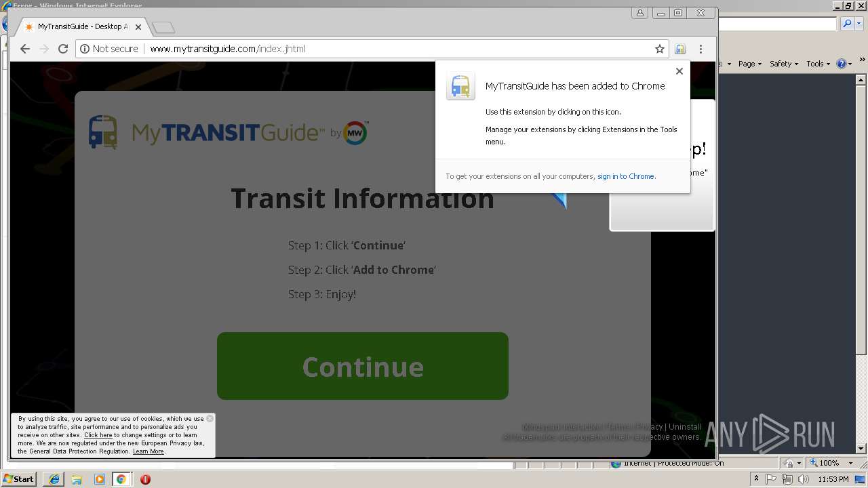Open Internet Explorer Page menu
This screenshot has height=488, width=868.
tap(749, 64)
